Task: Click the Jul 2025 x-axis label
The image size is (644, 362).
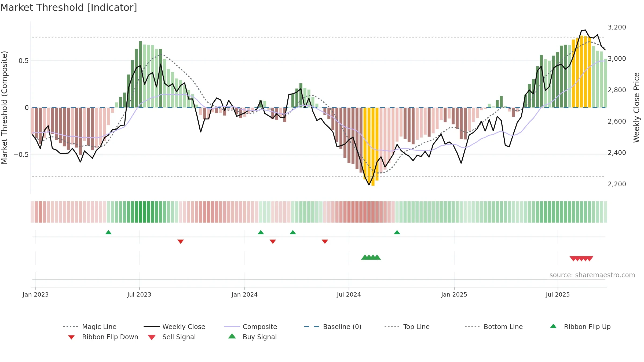Action: (x=558, y=295)
